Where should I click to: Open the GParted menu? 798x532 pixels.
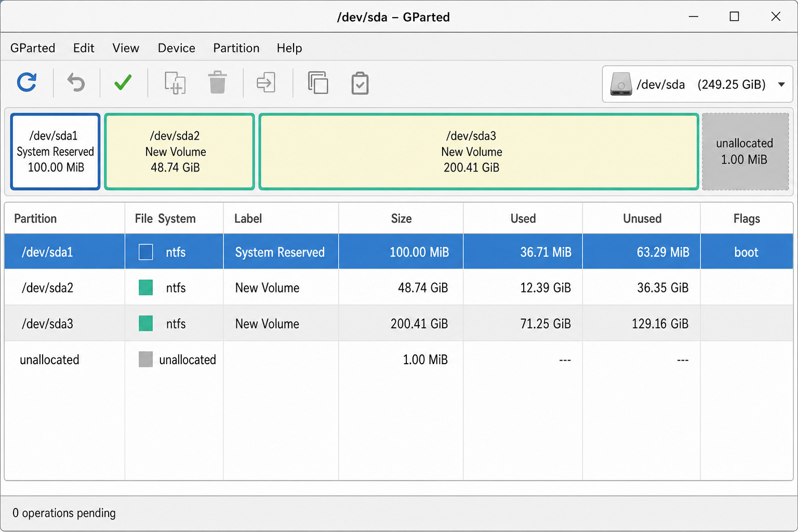(x=33, y=48)
